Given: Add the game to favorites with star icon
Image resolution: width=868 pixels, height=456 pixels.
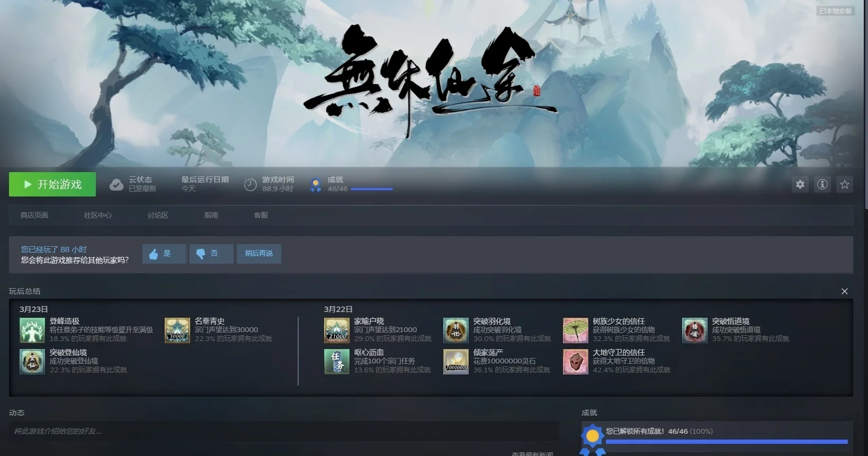Looking at the screenshot, I should pyautogui.click(x=845, y=184).
